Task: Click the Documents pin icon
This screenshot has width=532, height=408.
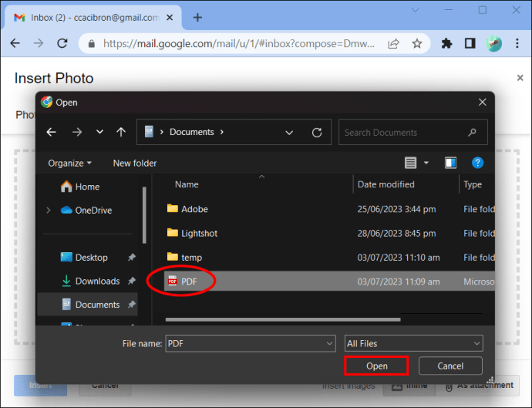Action: (132, 305)
